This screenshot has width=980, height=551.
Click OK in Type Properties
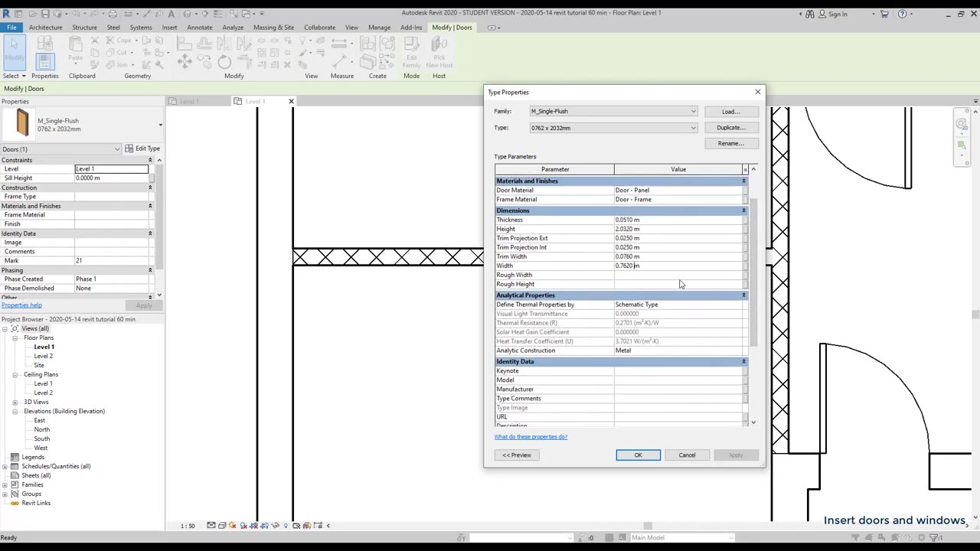[638, 455]
